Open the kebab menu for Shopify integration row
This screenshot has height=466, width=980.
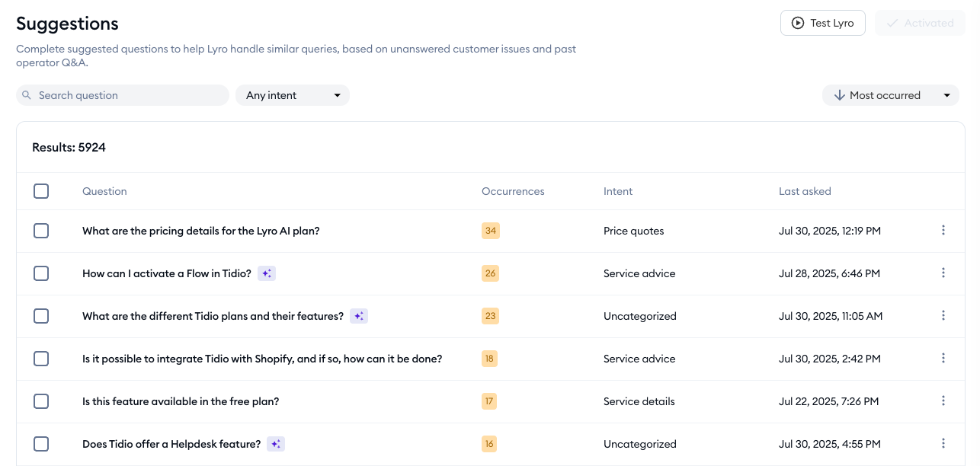coord(943,359)
